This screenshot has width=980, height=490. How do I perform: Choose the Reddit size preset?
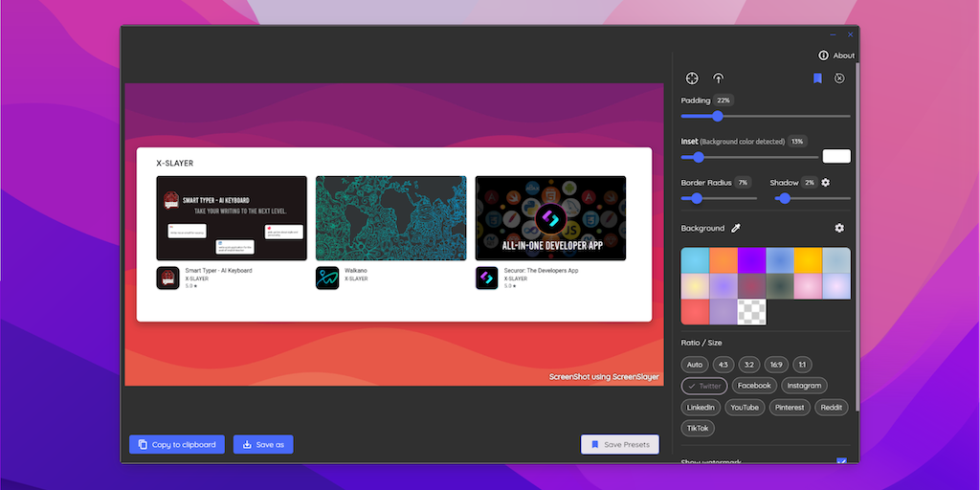click(832, 408)
